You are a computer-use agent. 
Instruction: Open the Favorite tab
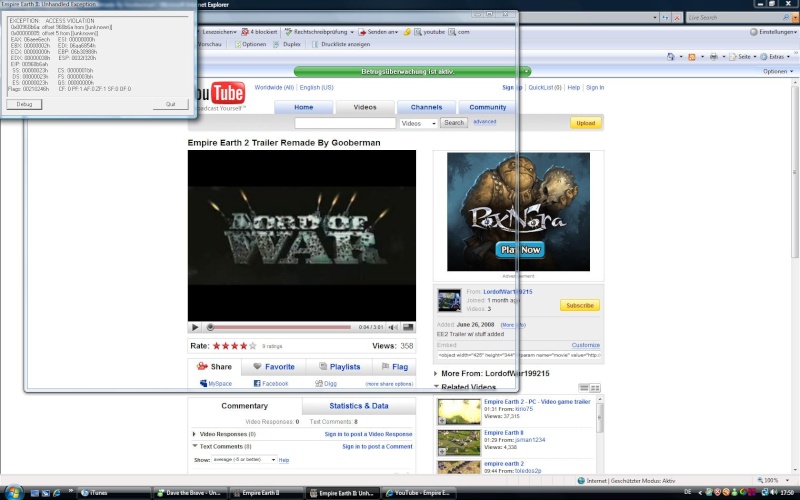click(x=274, y=366)
